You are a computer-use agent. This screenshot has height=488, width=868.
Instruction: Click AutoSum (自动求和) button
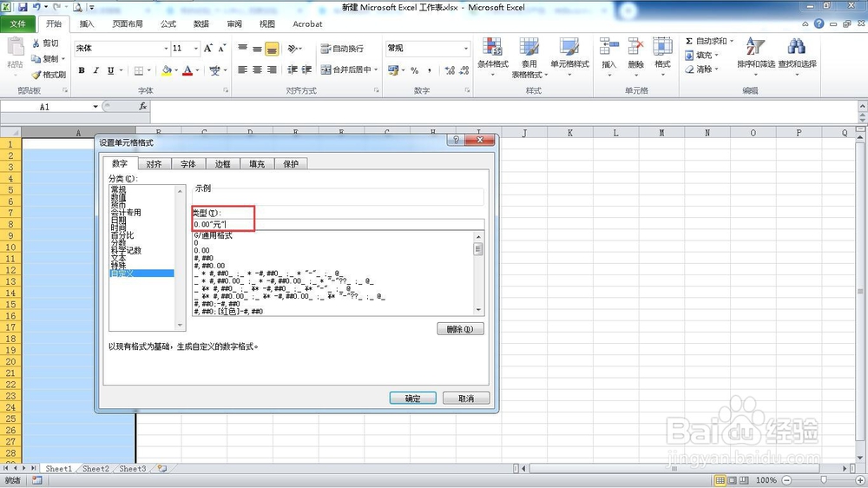coord(705,41)
